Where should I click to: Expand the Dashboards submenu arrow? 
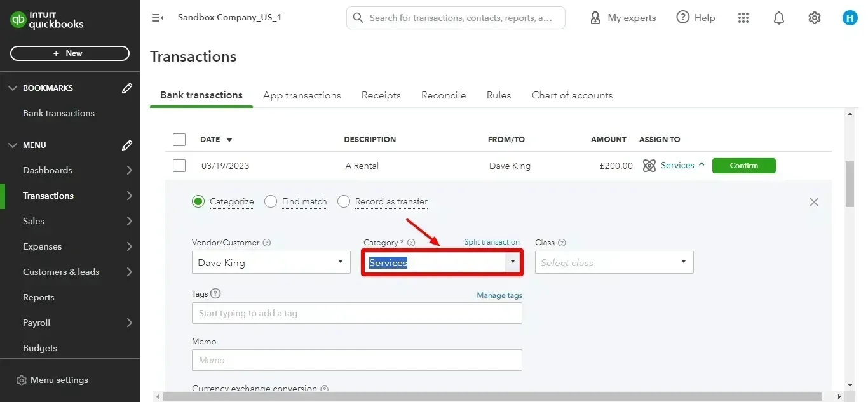129,170
